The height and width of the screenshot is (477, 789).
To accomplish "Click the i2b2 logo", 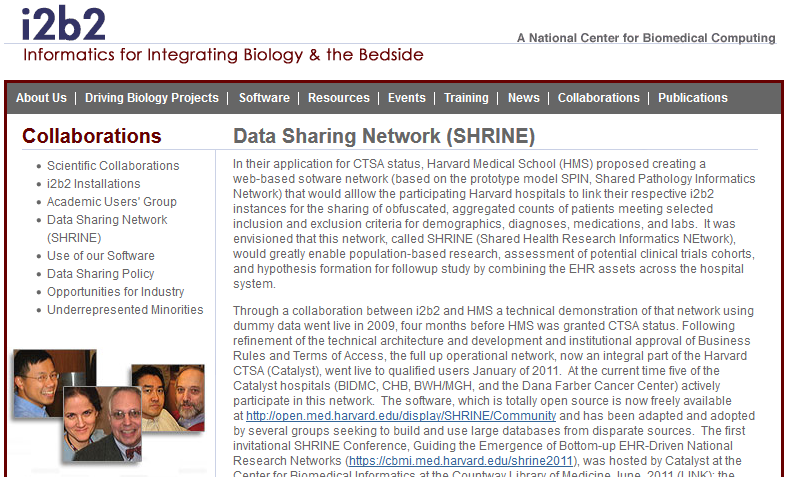I will (64, 24).
